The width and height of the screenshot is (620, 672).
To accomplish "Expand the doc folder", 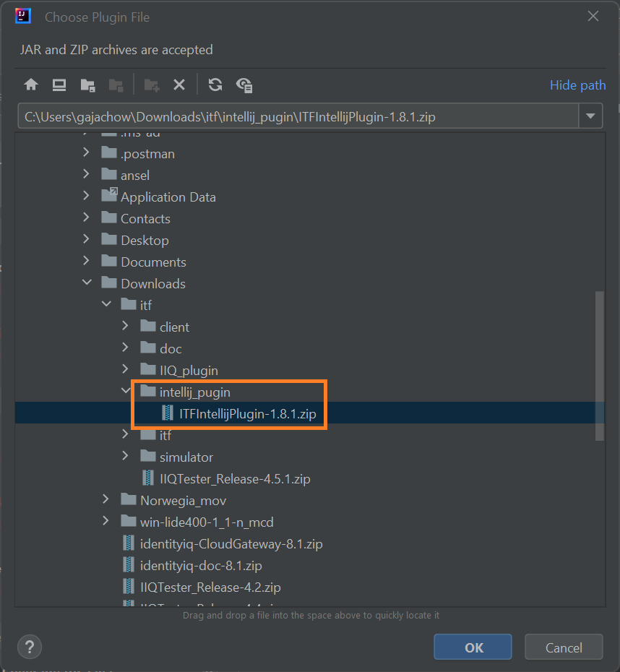I will click(x=125, y=347).
